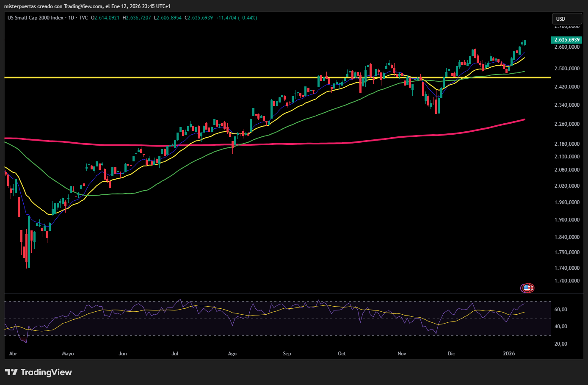588x385 pixels.
Task: Click the Jul label on time axis
Action: tap(175, 354)
